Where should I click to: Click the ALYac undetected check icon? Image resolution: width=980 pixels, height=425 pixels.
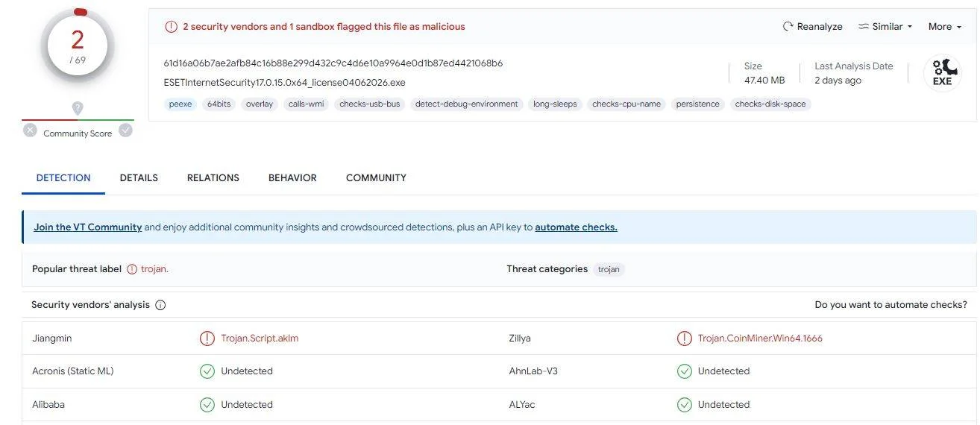(684, 405)
